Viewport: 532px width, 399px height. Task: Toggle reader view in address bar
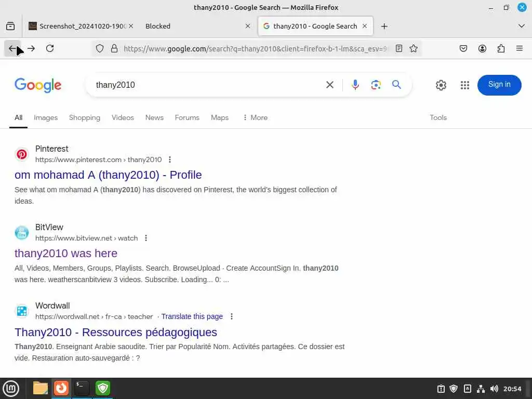coord(399,48)
